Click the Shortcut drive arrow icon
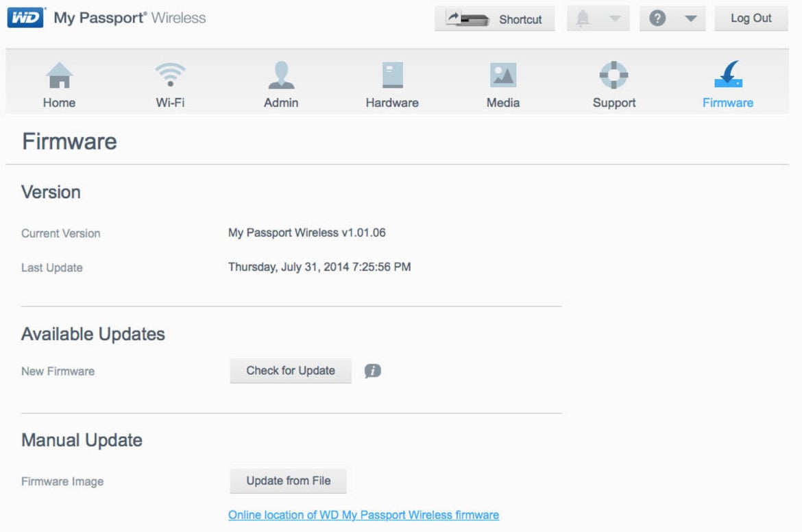This screenshot has height=532, width=802. 467,19
